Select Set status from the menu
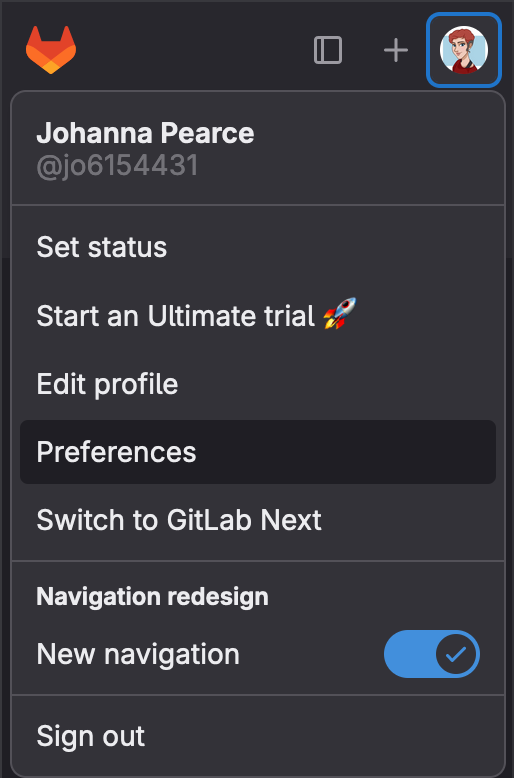514x778 pixels. click(x=258, y=247)
